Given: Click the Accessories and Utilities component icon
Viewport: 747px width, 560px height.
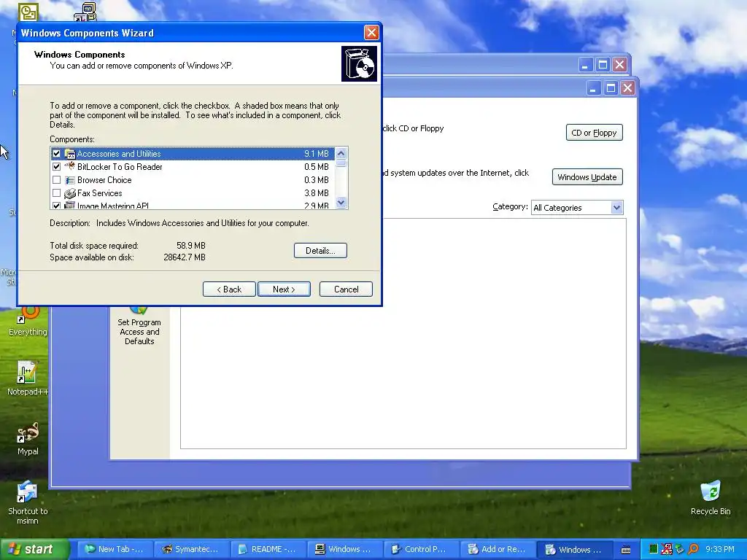Looking at the screenshot, I should pyautogui.click(x=70, y=154).
